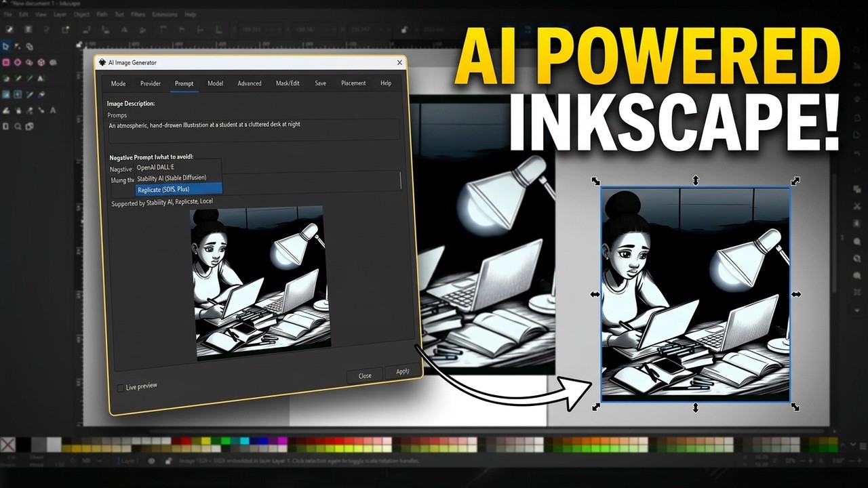868x488 pixels.
Task: Click top-middle scale handle of selected image
Action: pyautogui.click(x=695, y=180)
